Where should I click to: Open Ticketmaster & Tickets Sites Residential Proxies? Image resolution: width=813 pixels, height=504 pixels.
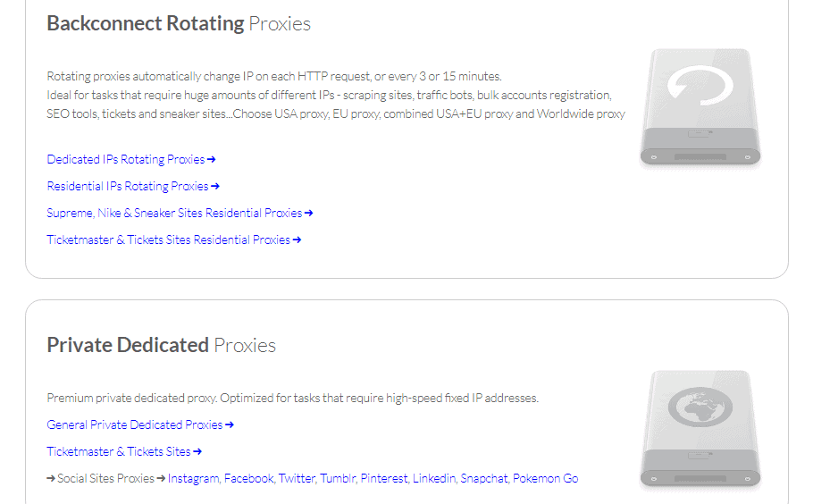coord(168,240)
